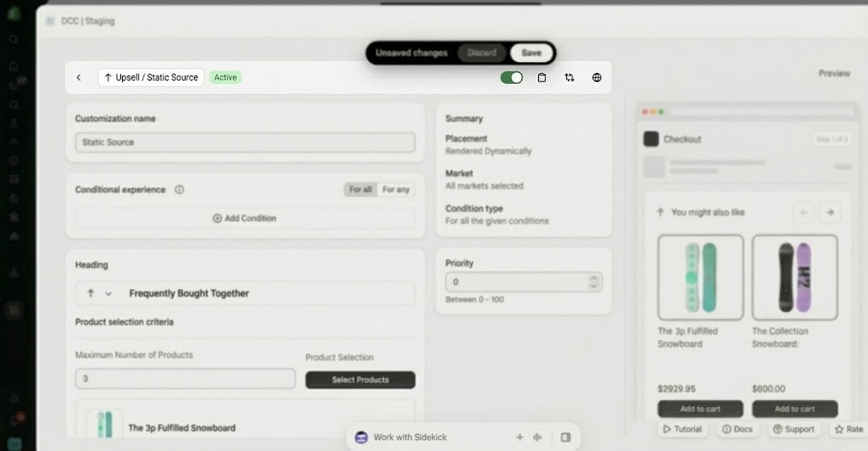Click the plus icon in Sidekick bar
This screenshot has height=451, width=868.
pos(520,437)
